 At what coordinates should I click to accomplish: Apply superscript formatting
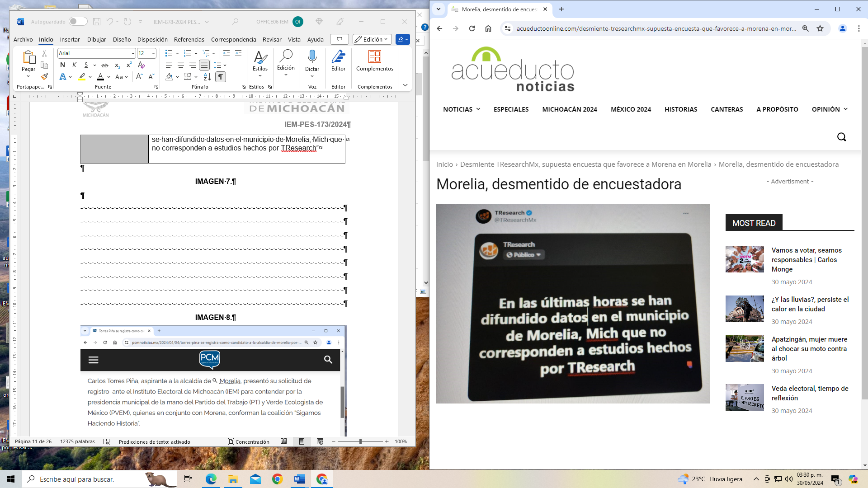pos(129,65)
